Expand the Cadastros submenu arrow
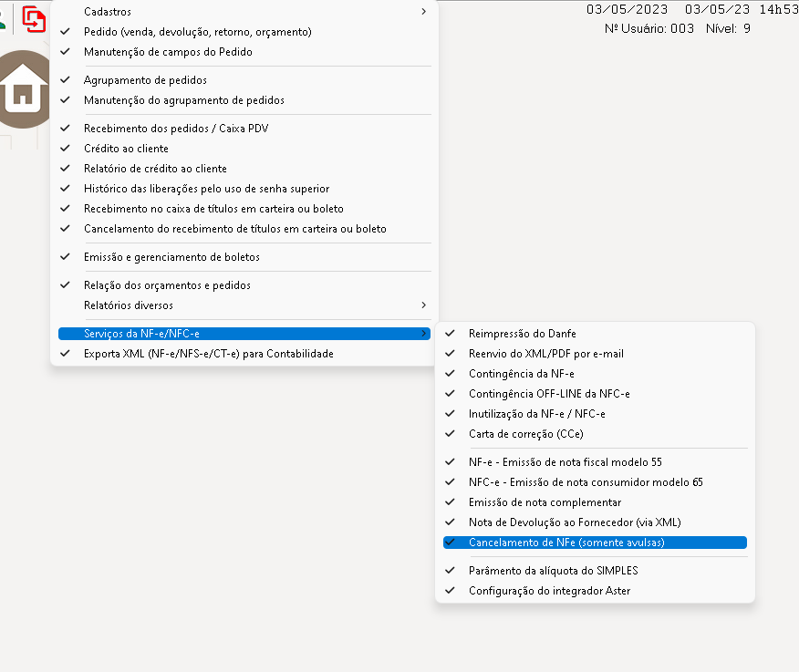Screen dimensions: 799x672 (423, 12)
